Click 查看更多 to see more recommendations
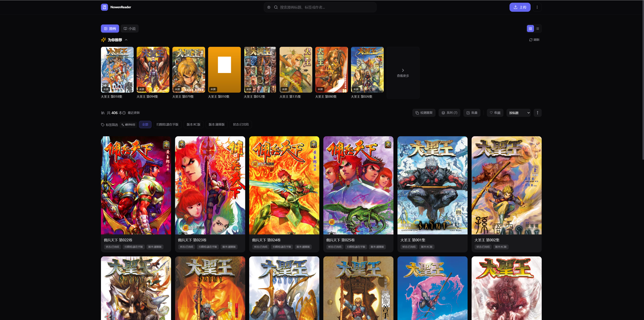This screenshot has width=644, height=320. [x=403, y=73]
